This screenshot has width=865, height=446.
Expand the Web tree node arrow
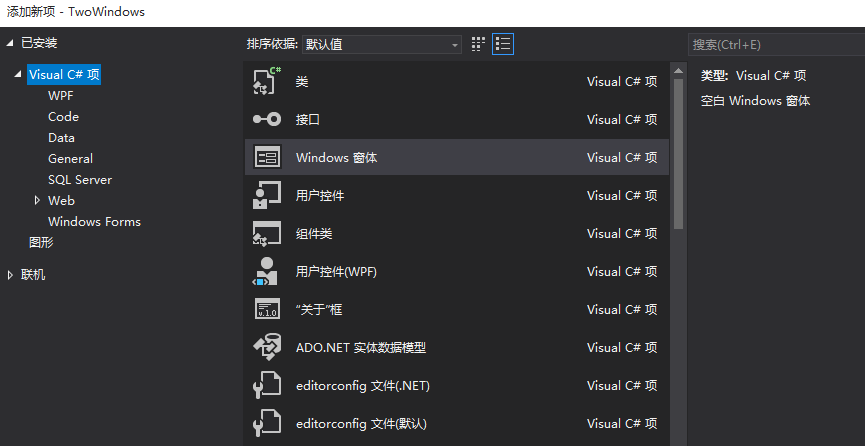pos(38,200)
